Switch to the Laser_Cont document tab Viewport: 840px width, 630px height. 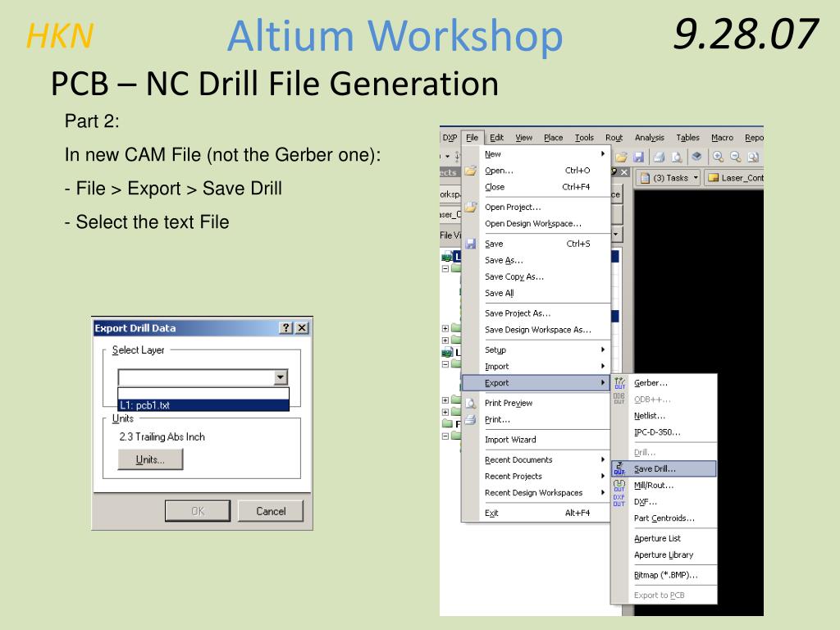coord(735,178)
